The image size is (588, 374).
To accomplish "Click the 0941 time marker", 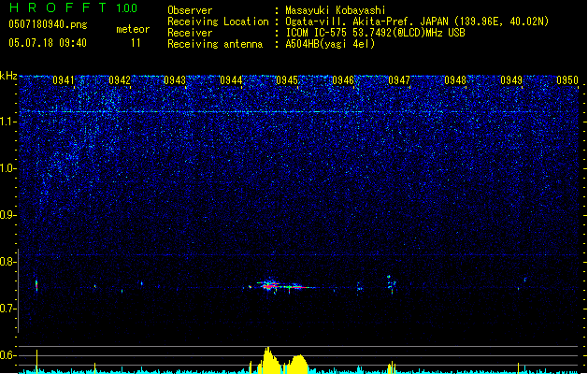I will [64, 80].
